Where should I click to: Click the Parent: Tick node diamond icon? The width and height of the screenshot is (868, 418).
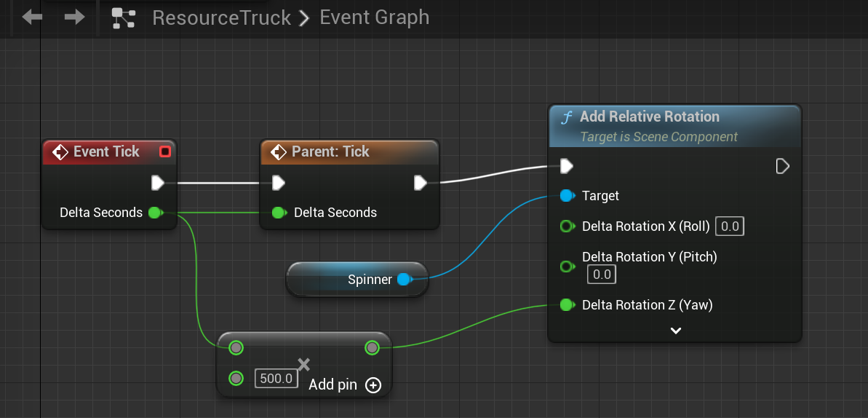(x=278, y=151)
